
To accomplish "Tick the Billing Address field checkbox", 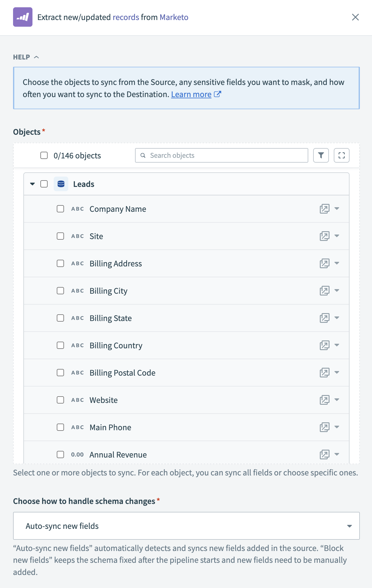I will [60, 263].
